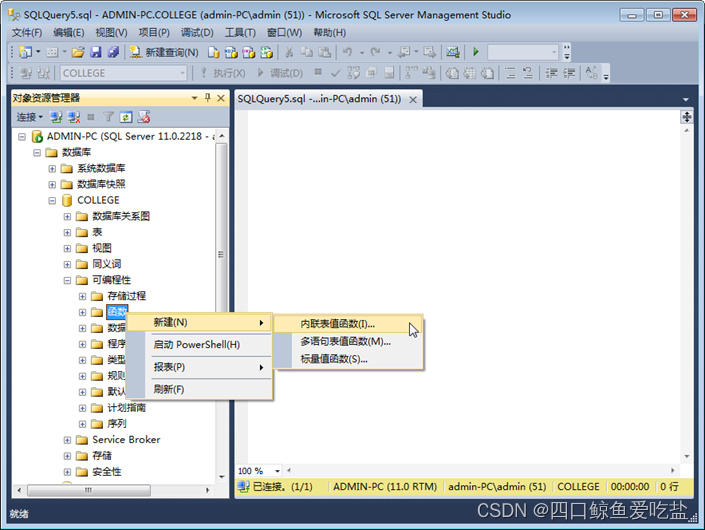This screenshot has height=530, width=705.
Task: Open the Project (项目) menu
Action: pos(154,33)
